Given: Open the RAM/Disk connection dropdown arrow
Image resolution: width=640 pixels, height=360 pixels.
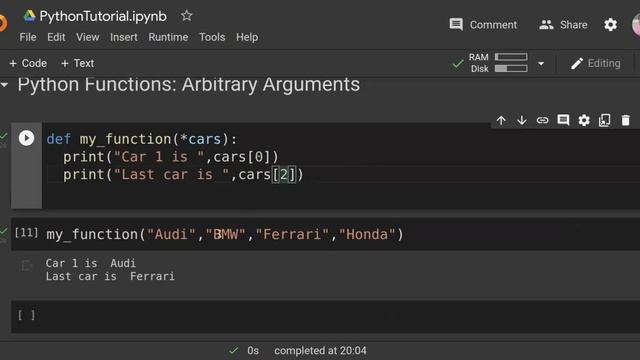Looking at the screenshot, I should point(541,64).
